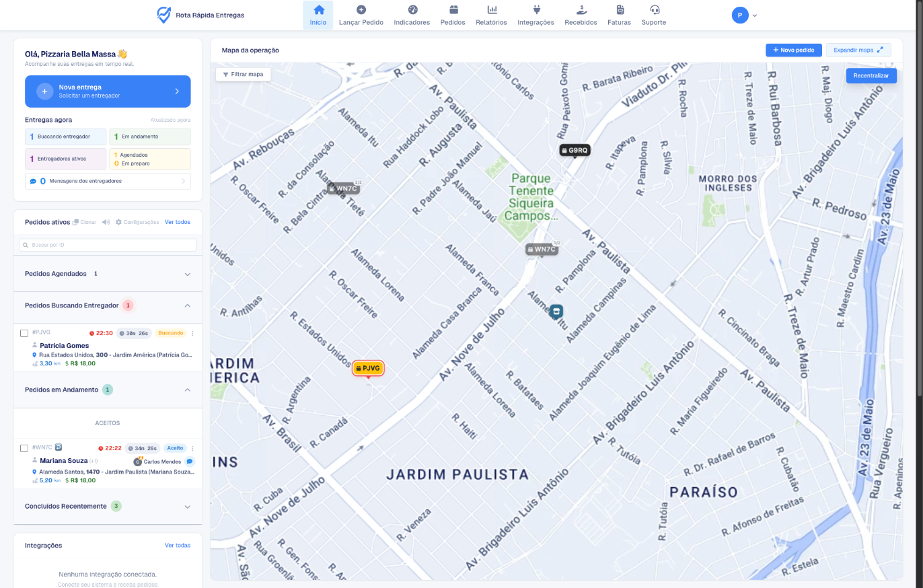Image resolution: width=923 pixels, height=588 pixels.
Task: Click the Entregadores ativos counter tile
Action: click(65, 159)
